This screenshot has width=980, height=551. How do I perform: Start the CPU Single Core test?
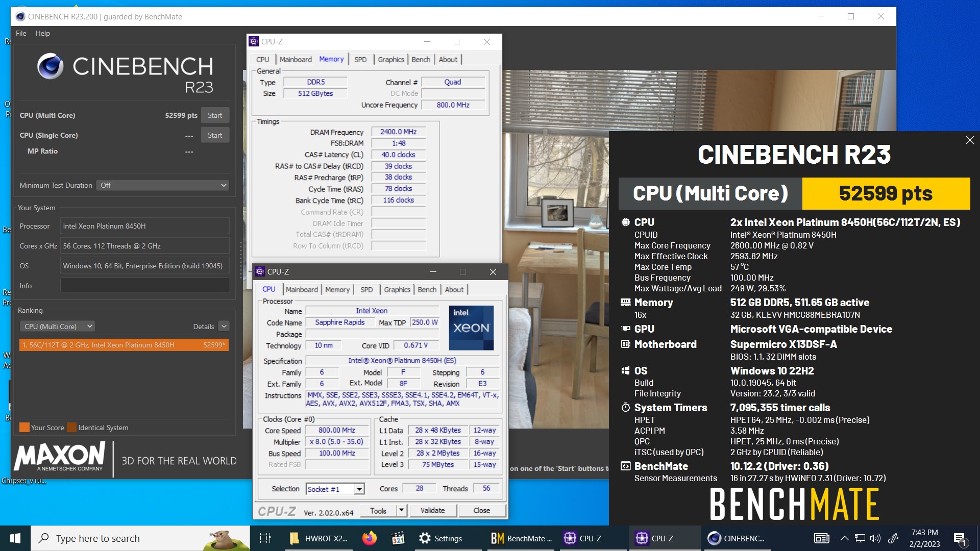click(x=215, y=135)
